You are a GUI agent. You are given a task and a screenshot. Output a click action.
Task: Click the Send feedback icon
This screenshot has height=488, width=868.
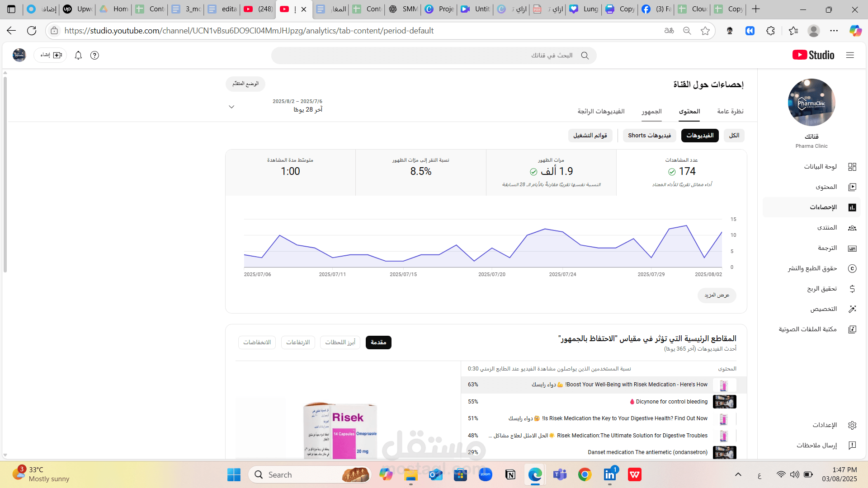tap(852, 446)
